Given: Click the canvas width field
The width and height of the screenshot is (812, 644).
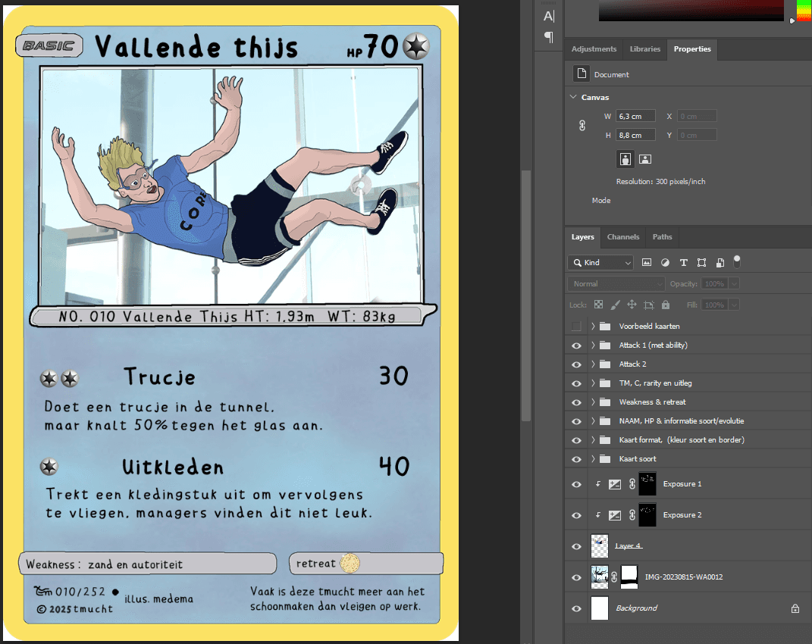Looking at the screenshot, I should (635, 116).
